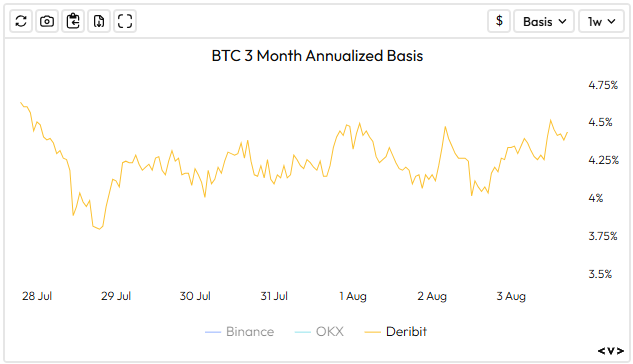Viewport: 633px width, 364px height.
Task: Enter fullscreen chart view
Action: click(125, 21)
